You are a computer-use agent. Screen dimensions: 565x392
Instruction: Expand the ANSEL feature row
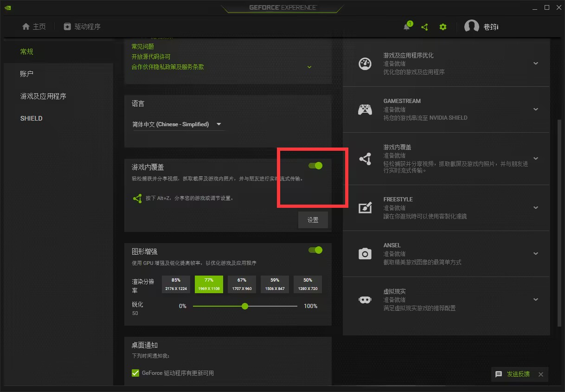tap(536, 253)
